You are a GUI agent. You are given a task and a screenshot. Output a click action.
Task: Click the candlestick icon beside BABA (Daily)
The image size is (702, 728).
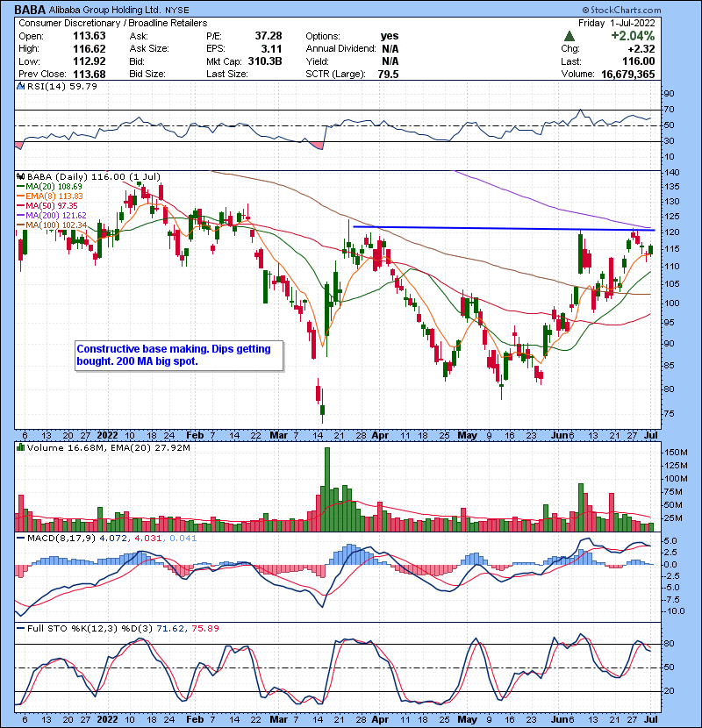tap(20, 177)
